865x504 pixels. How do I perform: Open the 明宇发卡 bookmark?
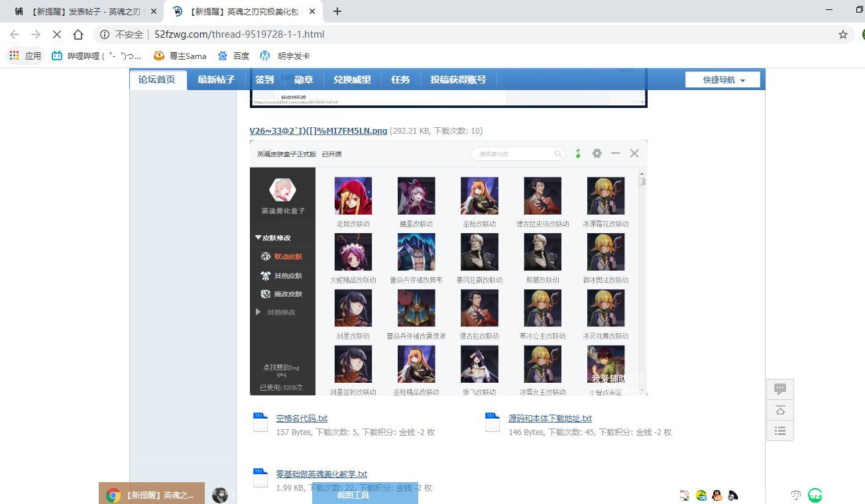(x=285, y=56)
